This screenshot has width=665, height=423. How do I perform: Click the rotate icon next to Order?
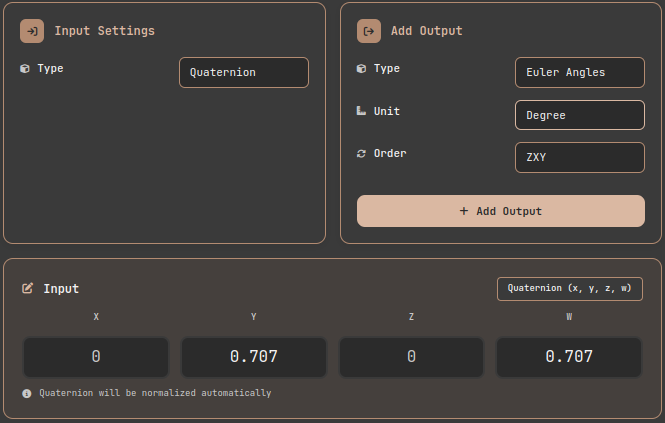[x=361, y=154]
